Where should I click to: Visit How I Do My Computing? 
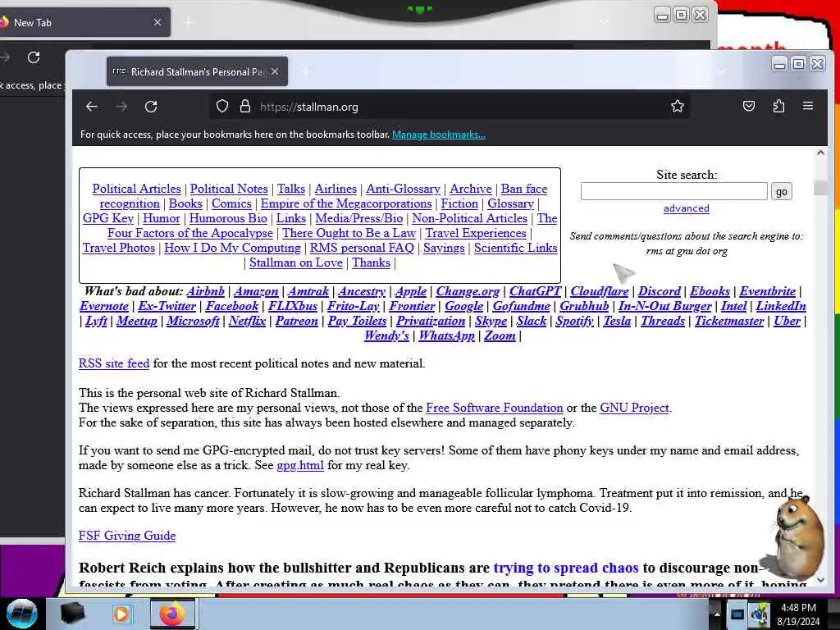[x=232, y=248]
